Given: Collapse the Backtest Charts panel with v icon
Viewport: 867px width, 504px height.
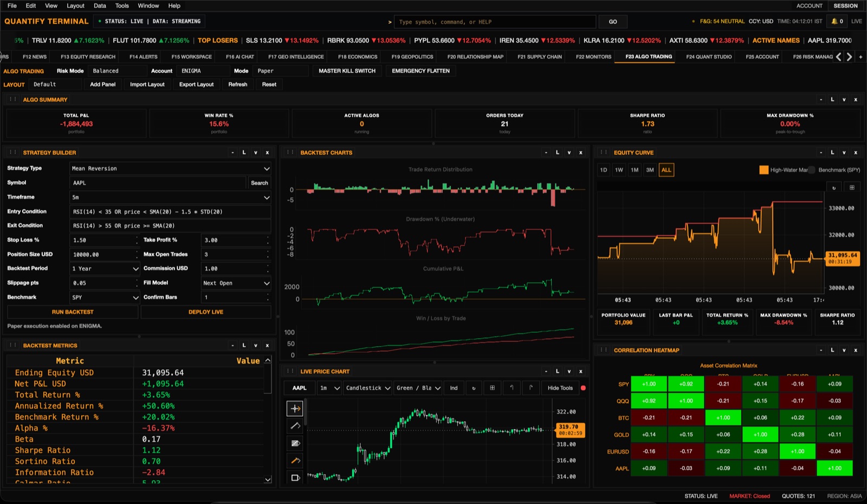Looking at the screenshot, I should [x=569, y=153].
